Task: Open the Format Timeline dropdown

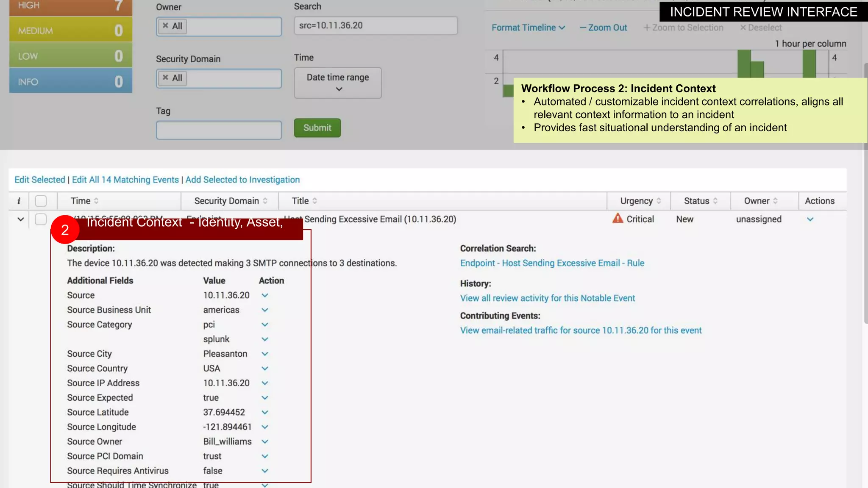Action: click(x=528, y=28)
